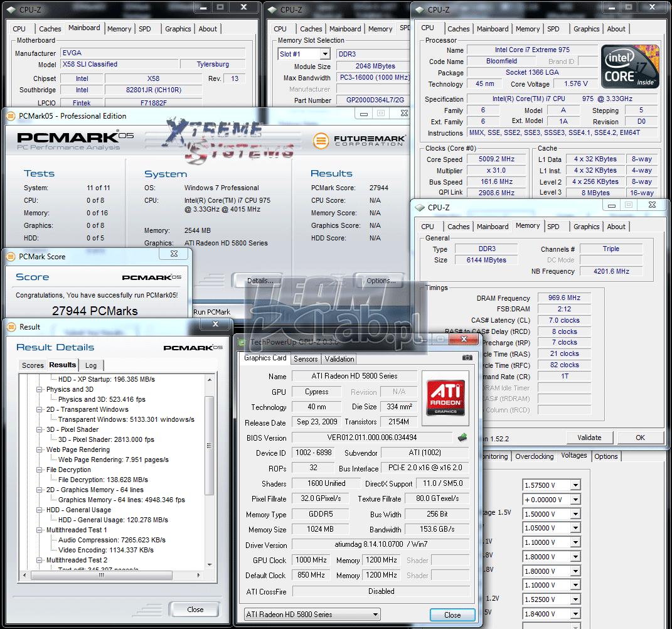Select Audio Compression: 7265.623 KB/s row
672x629 pixels.
tap(112, 540)
